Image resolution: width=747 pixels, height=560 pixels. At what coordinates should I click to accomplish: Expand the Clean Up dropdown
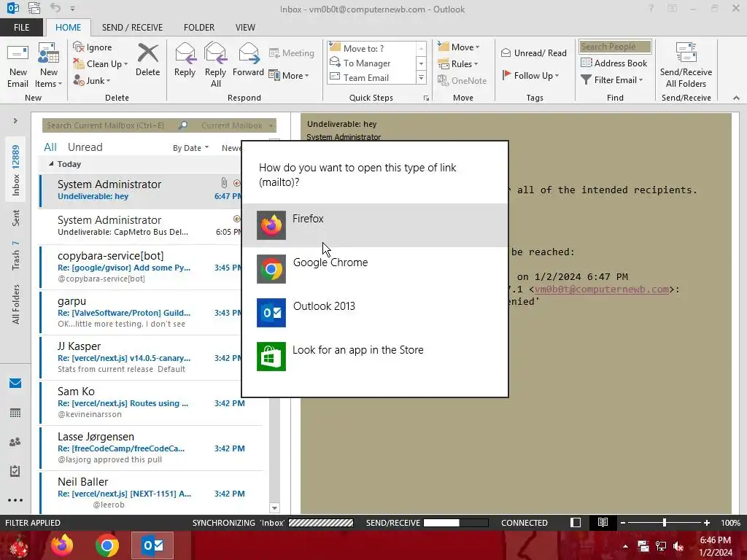(101, 64)
